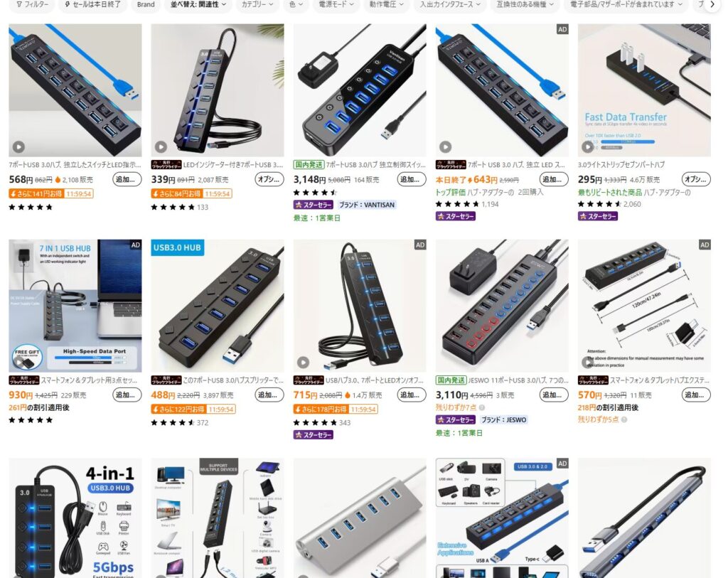Open the 入出力インタフェース dropdown
728x578 pixels.
(449, 5)
